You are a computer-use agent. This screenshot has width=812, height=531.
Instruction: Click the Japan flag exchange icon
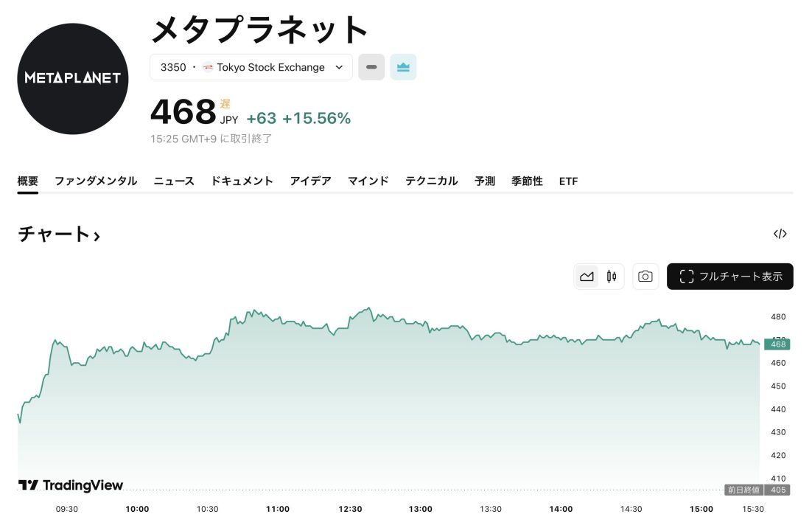coord(208,67)
